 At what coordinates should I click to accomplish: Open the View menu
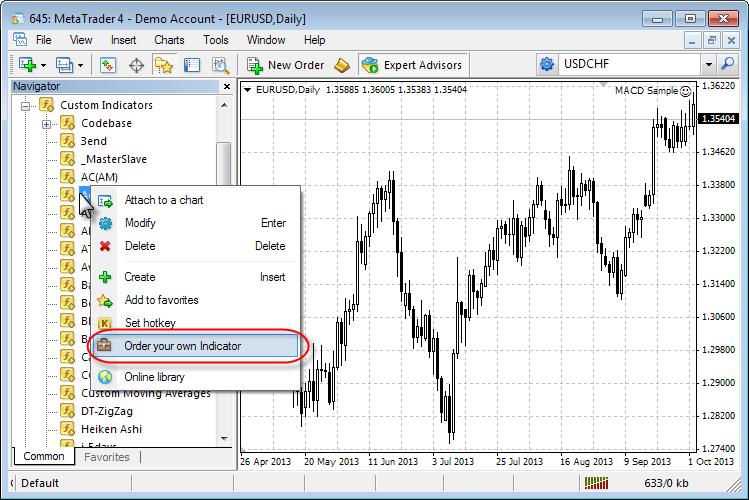pyautogui.click(x=81, y=40)
